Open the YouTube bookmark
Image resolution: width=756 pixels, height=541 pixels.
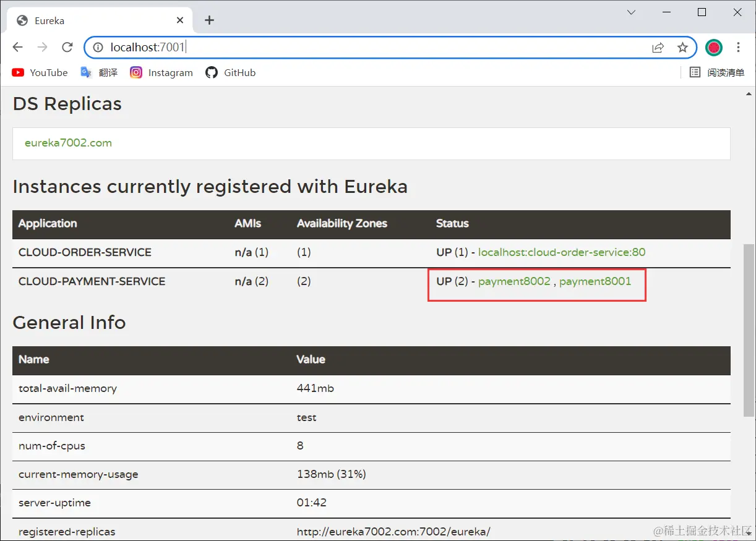point(40,72)
